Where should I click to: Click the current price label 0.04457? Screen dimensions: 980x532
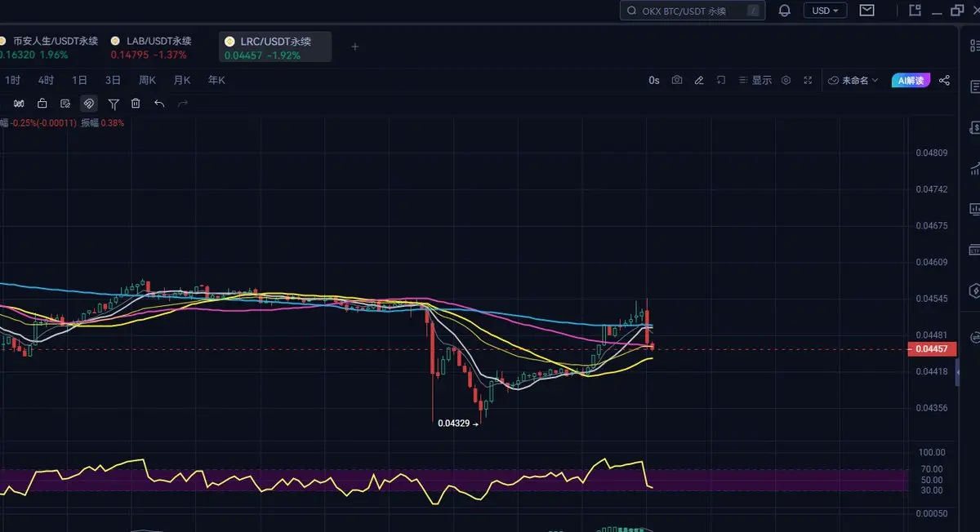pos(932,349)
